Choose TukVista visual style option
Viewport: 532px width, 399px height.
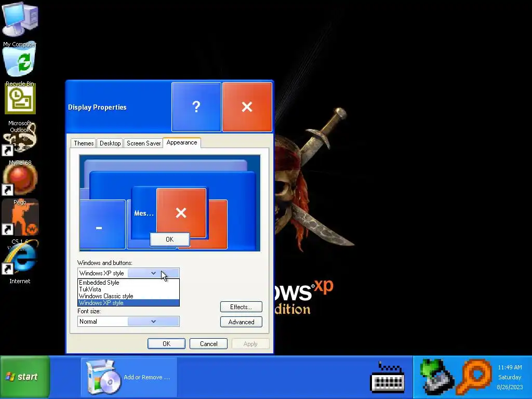(129, 289)
